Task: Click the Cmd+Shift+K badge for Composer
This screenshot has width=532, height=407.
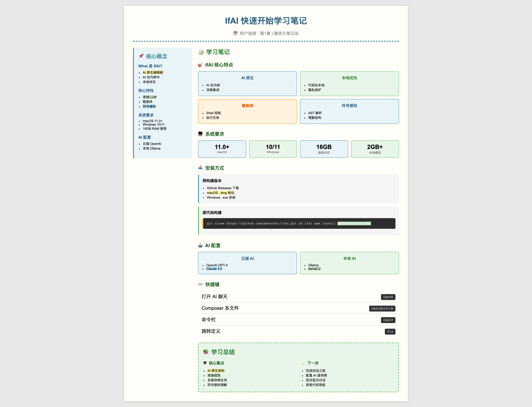Action: (x=382, y=308)
